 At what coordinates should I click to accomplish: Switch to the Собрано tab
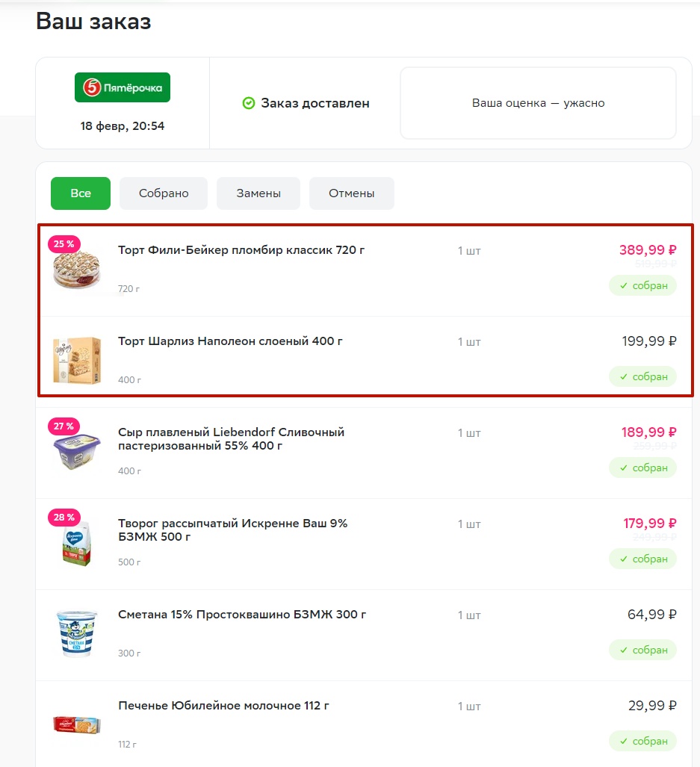(164, 193)
